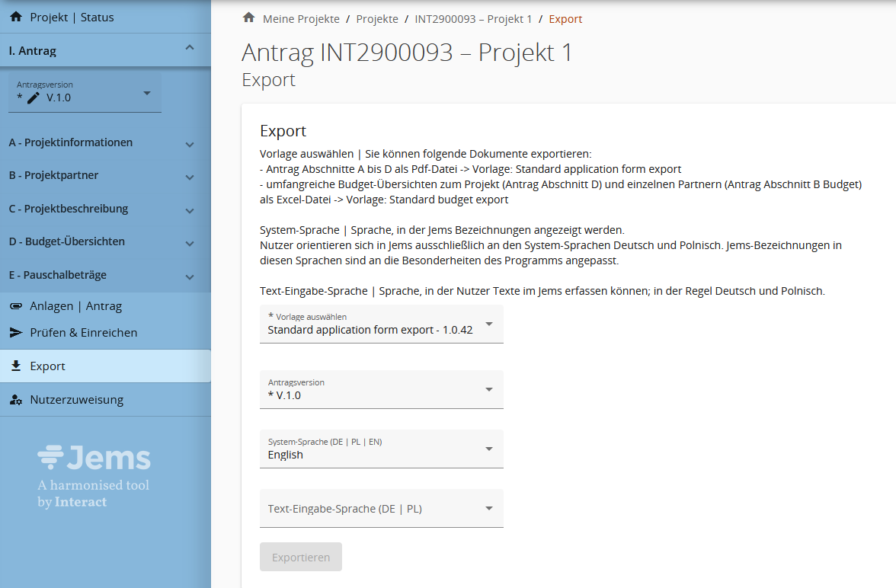Open the Vorlage auswählen dropdown

pos(381,324)
